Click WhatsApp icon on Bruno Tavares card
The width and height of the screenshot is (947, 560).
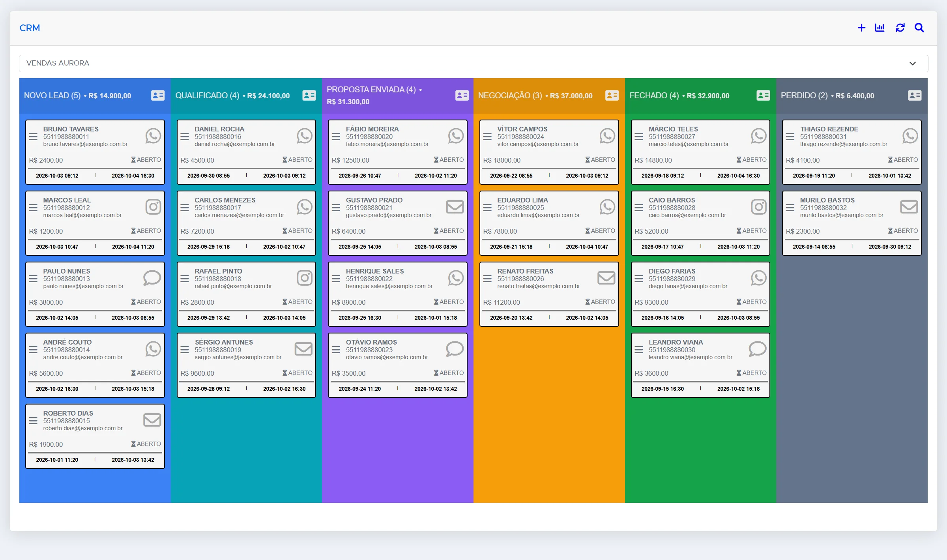point(153,136)
